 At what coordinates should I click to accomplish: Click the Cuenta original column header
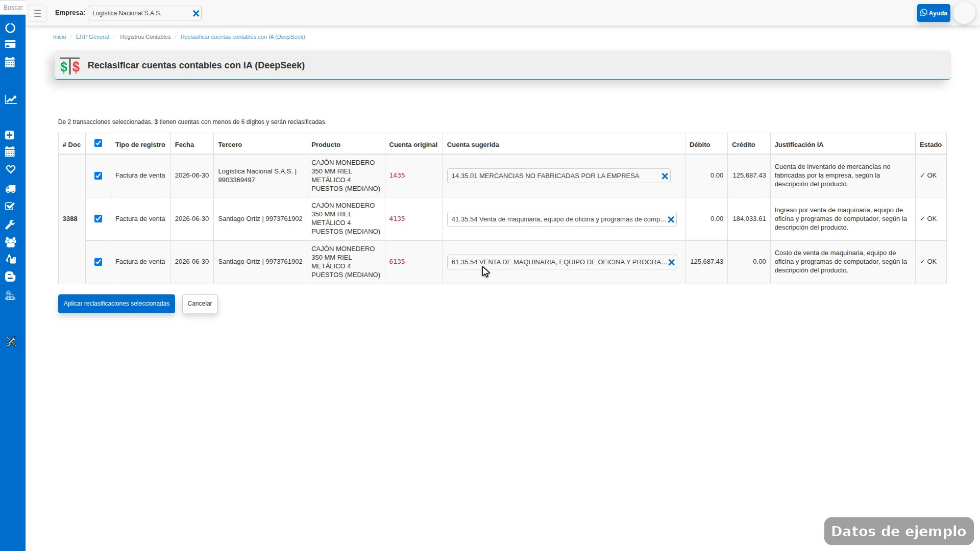click(413, 145)
